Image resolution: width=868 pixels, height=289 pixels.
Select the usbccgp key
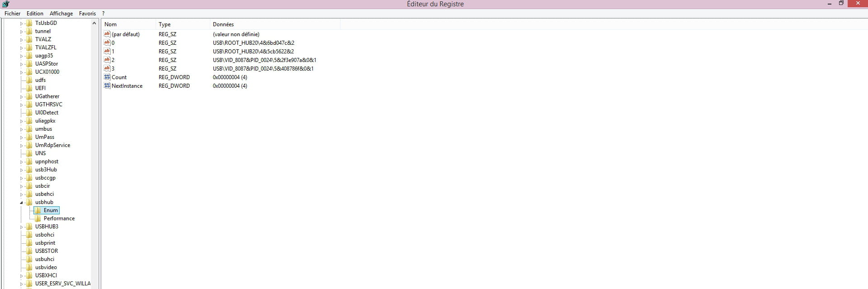coord(45,178)
